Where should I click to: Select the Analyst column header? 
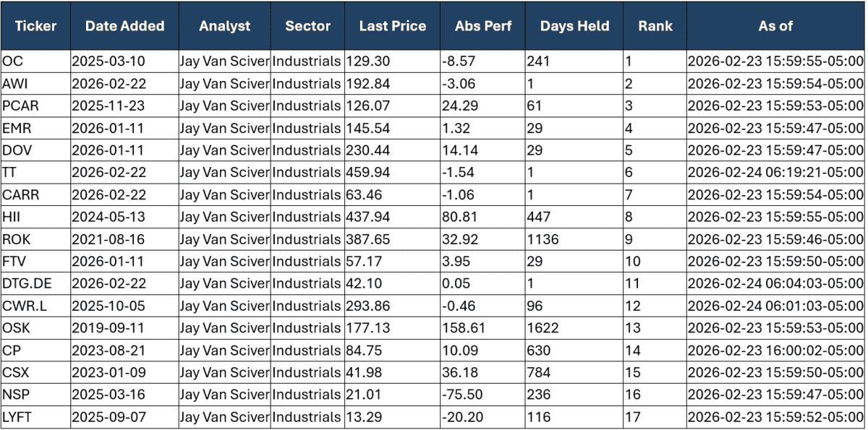(x=224, y=25)
